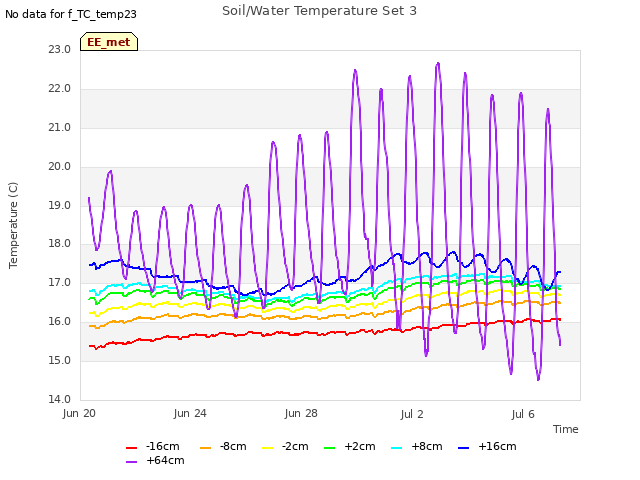Click the Temperature (C) y-axis label
The width and height of the screenshot is (640, 480).
[x=13, y=225]
